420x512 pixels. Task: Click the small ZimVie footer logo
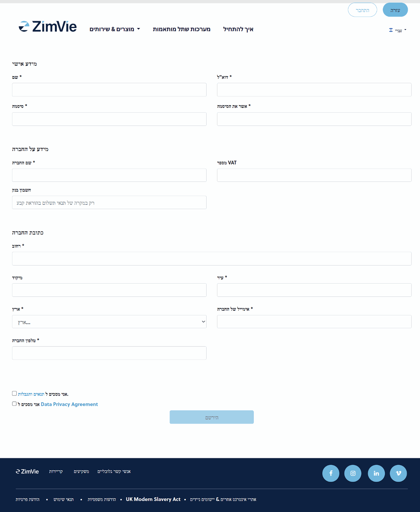point(27,472)
